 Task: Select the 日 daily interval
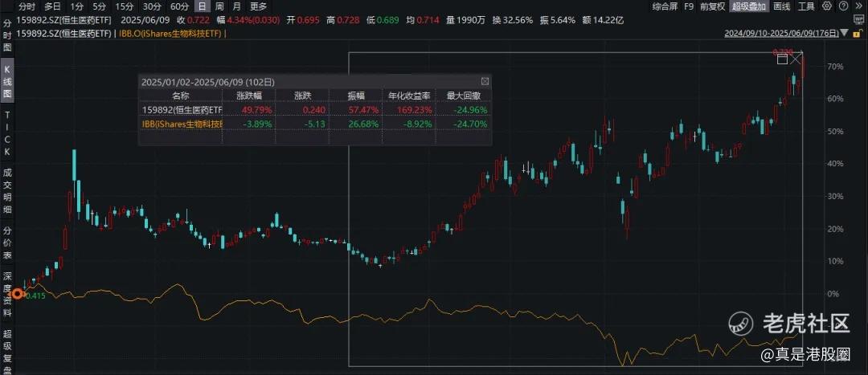pos(203,6)
